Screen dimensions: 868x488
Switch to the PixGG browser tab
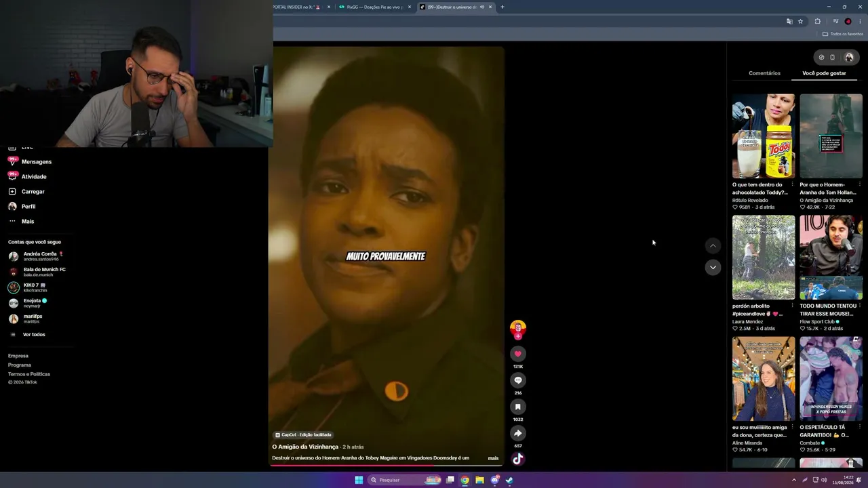(x=375, y=7)
